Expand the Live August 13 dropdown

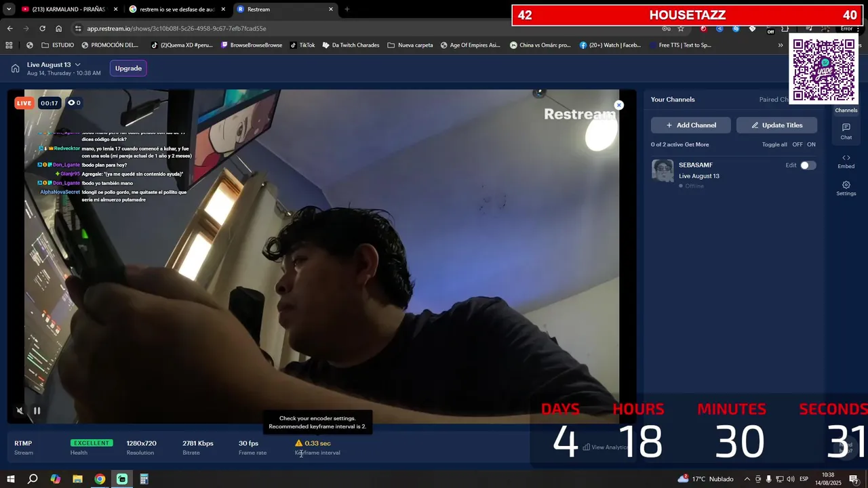tap(77, 65)
